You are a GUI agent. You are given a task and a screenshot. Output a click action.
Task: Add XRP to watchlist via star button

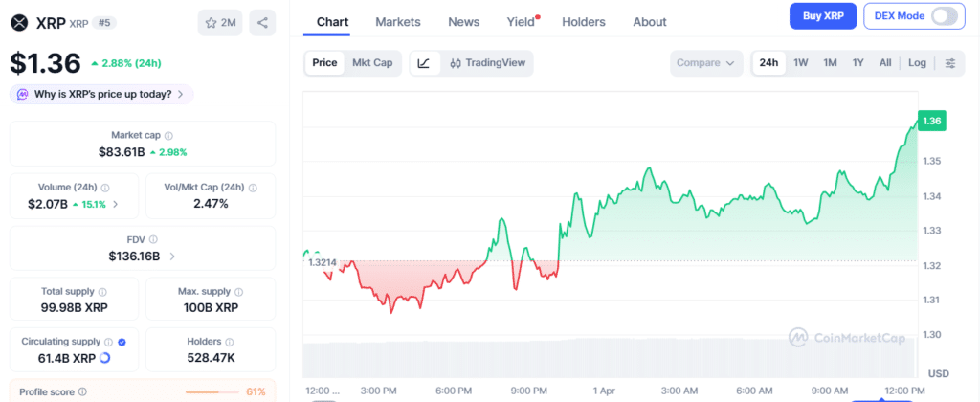pyautogui.click(x=220, y=23)
